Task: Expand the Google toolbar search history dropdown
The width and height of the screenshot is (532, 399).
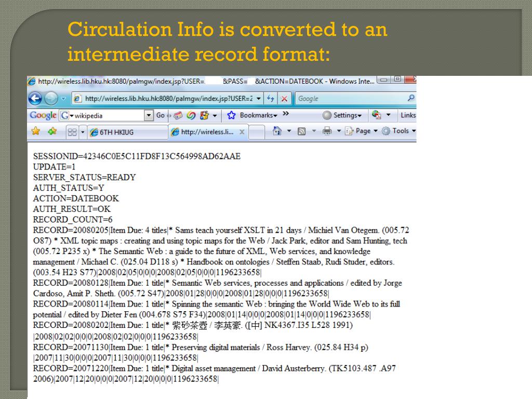Action: [149, 115]
